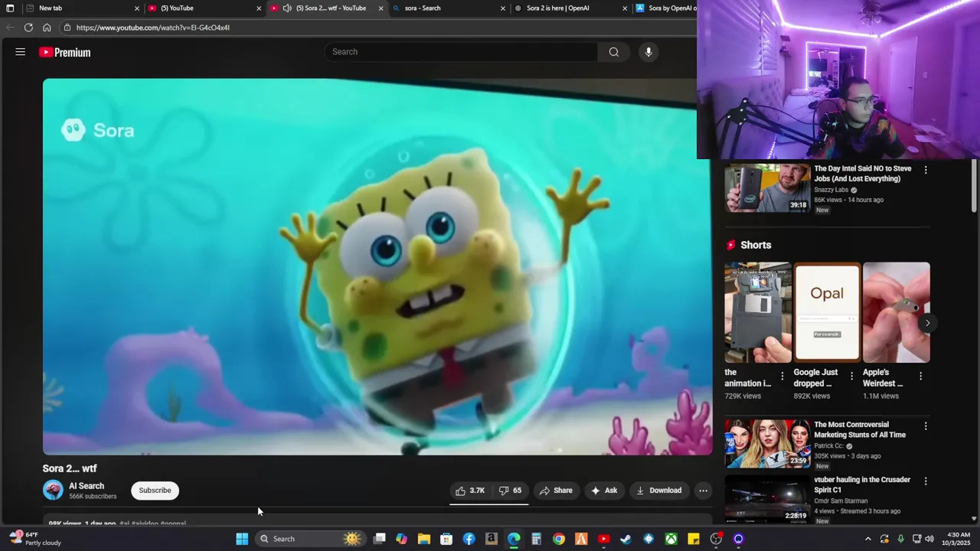Open Snazzy Labs channel link
Image resolution: width=980 pixels, height=551 pixels.
point(831,190)
